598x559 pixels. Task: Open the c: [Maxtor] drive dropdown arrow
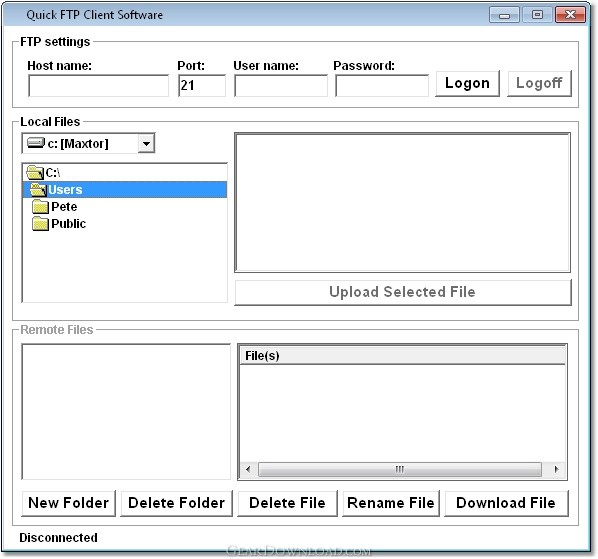146,143
